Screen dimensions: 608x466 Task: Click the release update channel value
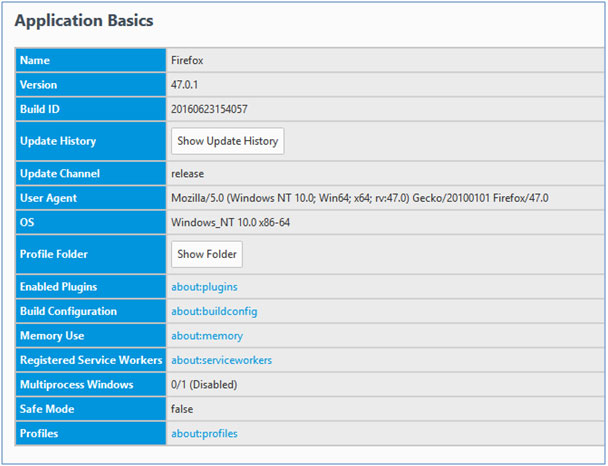(188, 174)
